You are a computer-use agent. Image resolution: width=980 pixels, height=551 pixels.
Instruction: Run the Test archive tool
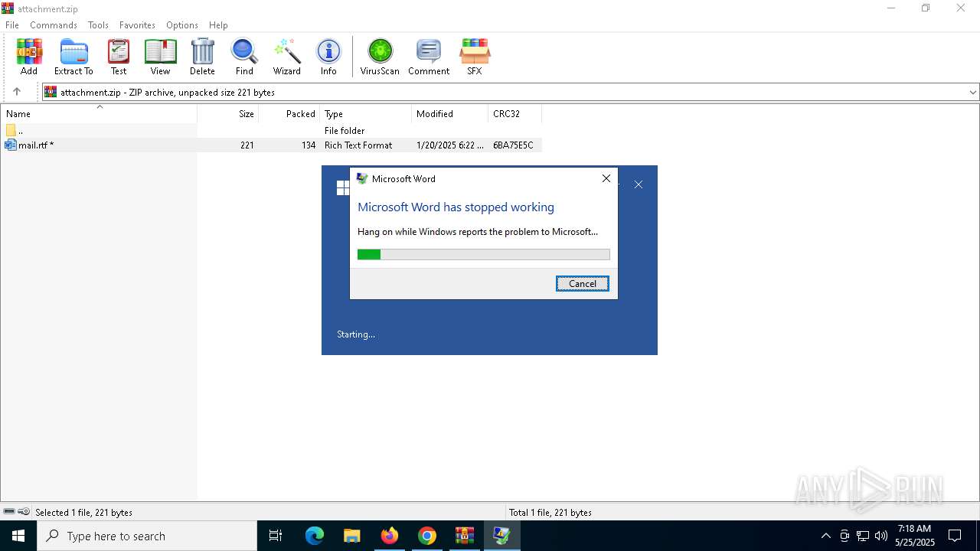click(x=119, y=57)
